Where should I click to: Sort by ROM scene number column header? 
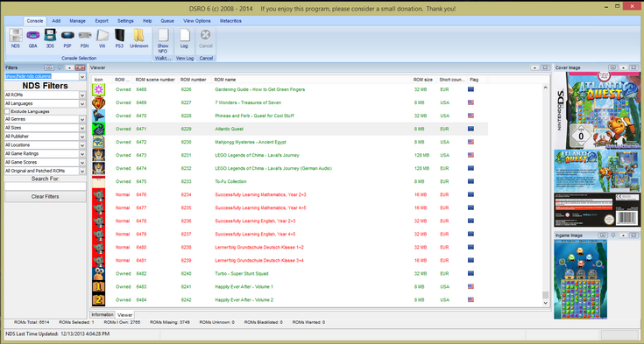[156, 80]
